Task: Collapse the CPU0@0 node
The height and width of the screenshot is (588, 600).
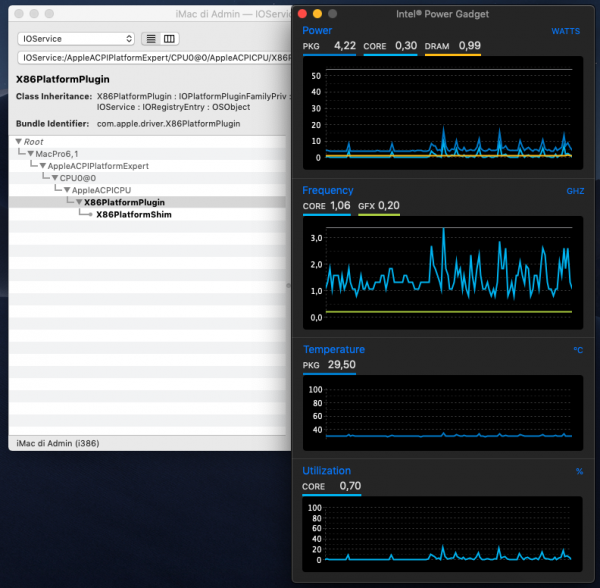Action: tap(55, 178)
